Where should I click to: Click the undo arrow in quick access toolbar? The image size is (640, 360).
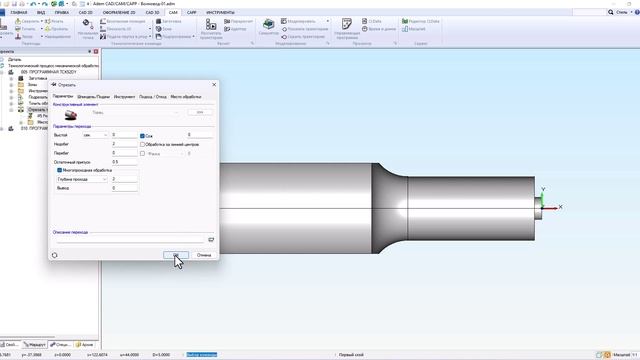click(x=33, y=4)
